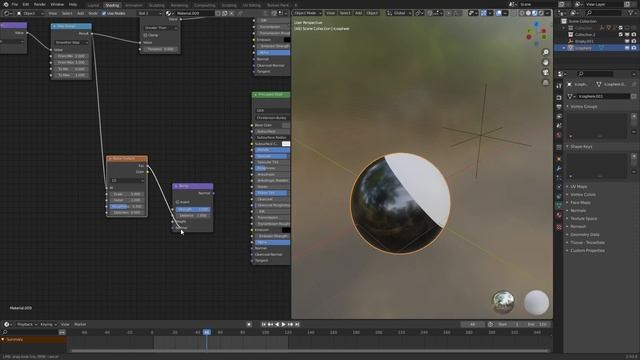
Task: Add a shape key with plus button
Action: [x=634, y=156]
